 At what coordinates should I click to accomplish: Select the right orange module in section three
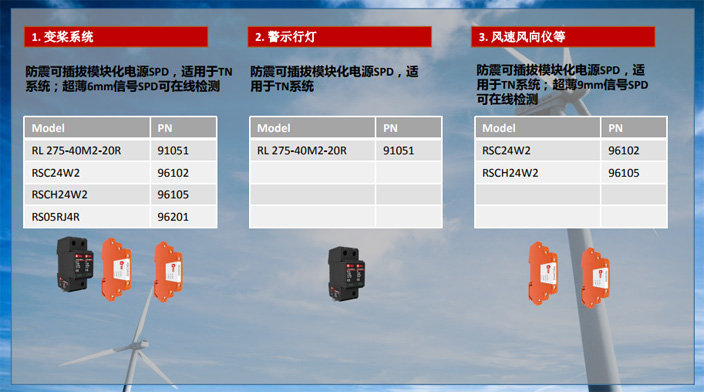pos(595,277)
